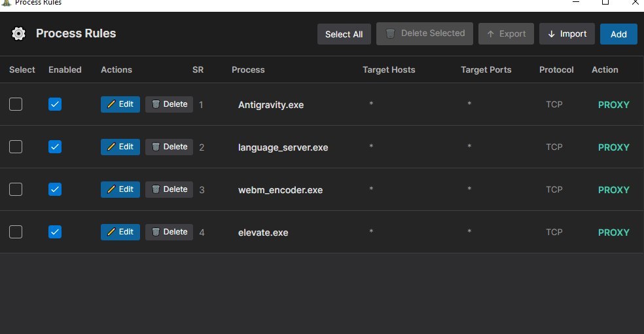Uncheck Enabled for language_server.exe
The width and height of the screenshot is (644, 334).
[55, 147]
